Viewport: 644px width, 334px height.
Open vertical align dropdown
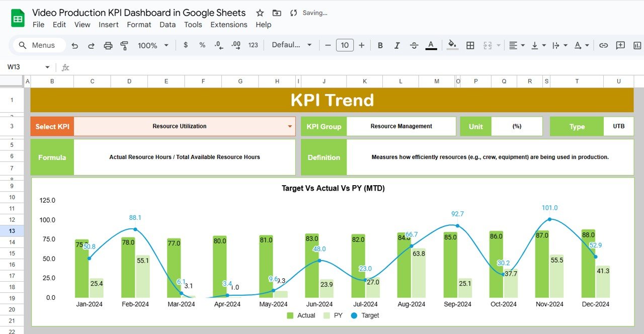pyautogui.click(x=538, y=45)
